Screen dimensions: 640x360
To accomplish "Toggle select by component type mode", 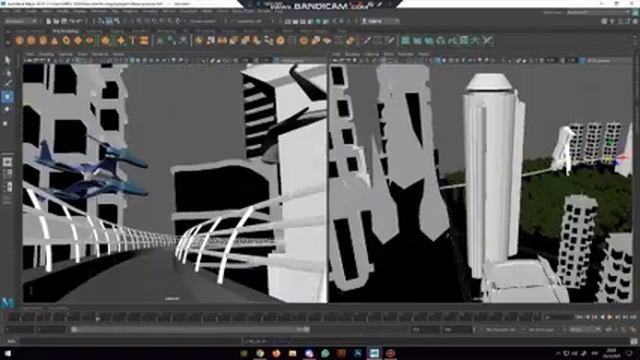I will click(x=117, y=21).
